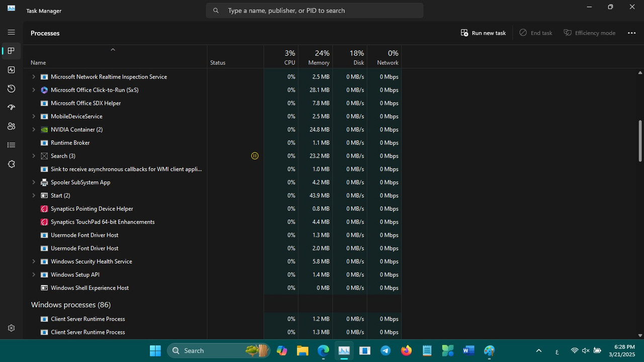The width and height of the screenshot is (644, 362).
Task: Expand the Microsoft Office Click-to-Run (SxS) group
Action: tap(34, 90)
